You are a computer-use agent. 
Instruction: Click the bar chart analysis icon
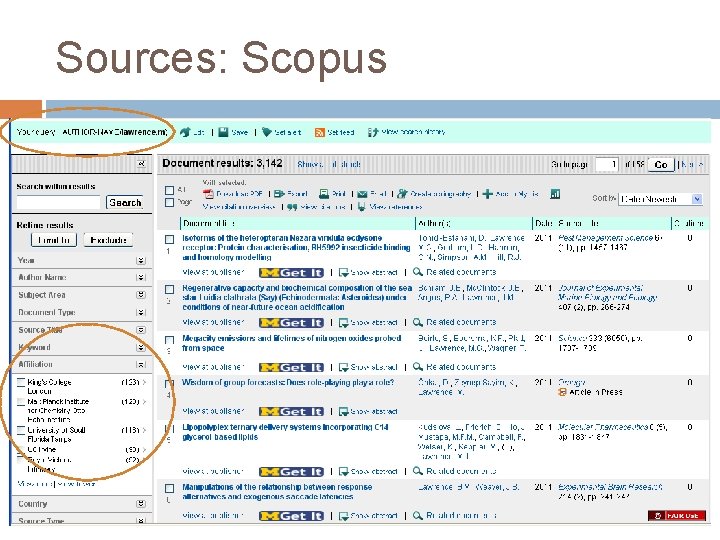click(x=555, y=194)
